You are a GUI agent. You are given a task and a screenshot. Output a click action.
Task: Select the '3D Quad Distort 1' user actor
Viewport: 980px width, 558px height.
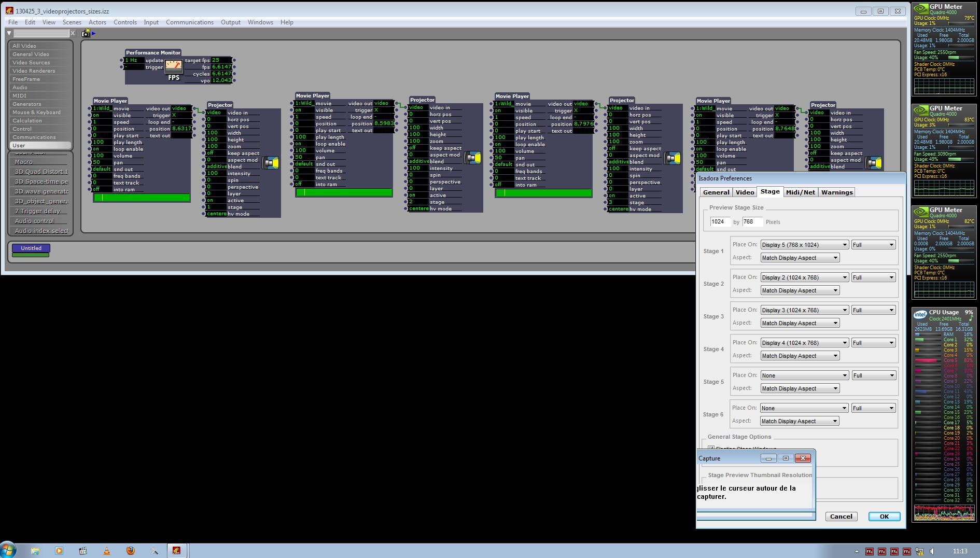pyautogui.click(x=40, y=172)
